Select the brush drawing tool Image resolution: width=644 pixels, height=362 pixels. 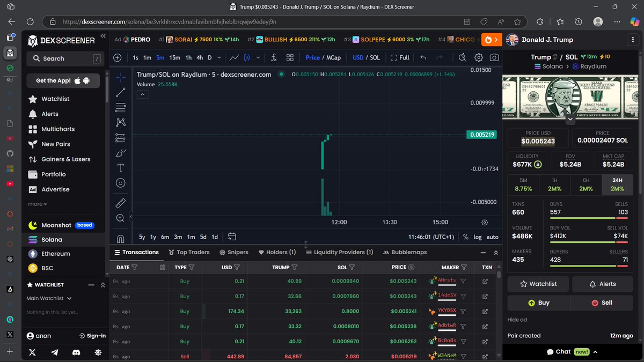(121, 153)
